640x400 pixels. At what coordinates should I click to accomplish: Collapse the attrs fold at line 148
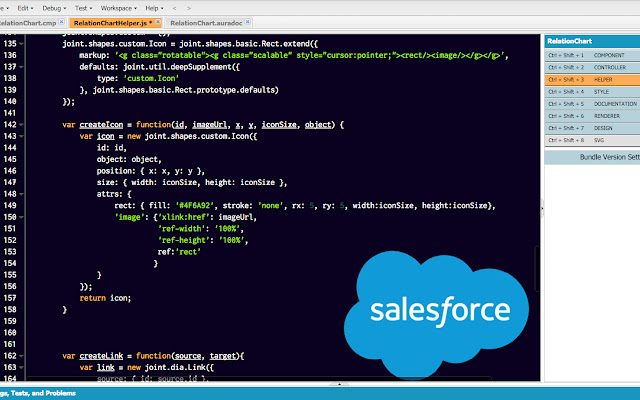point(21,194)
